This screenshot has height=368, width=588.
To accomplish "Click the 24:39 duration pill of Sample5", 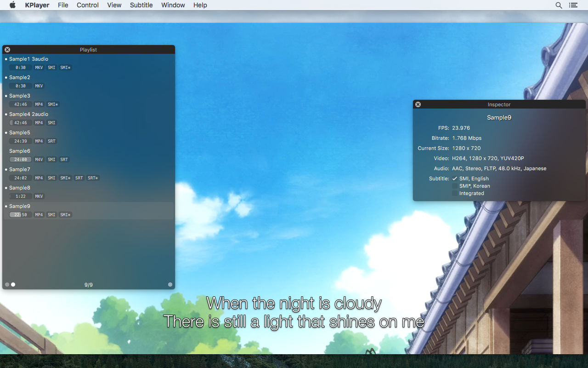I will point(21,141).
